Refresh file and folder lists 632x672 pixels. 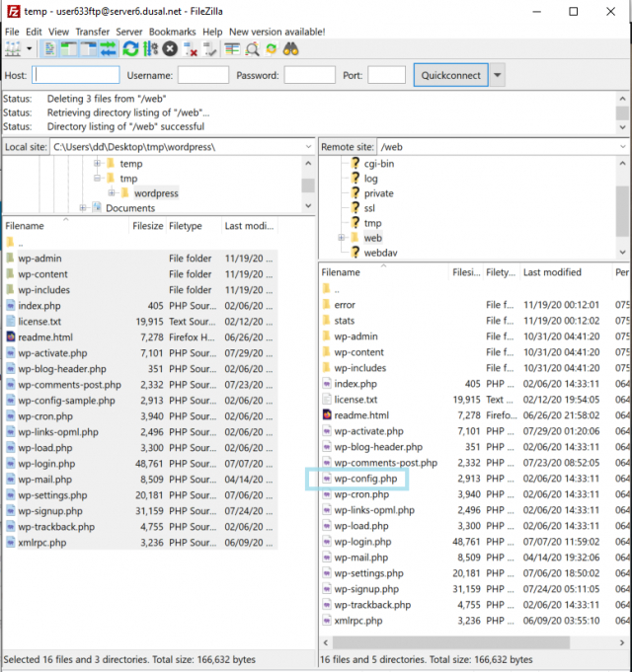coord(130,49)
